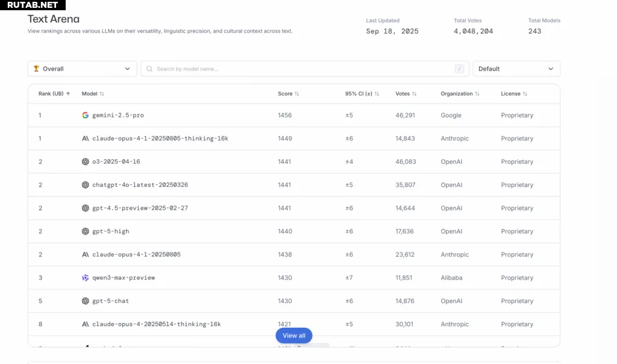Sort by Rank (UB) arrow icon

68,93
